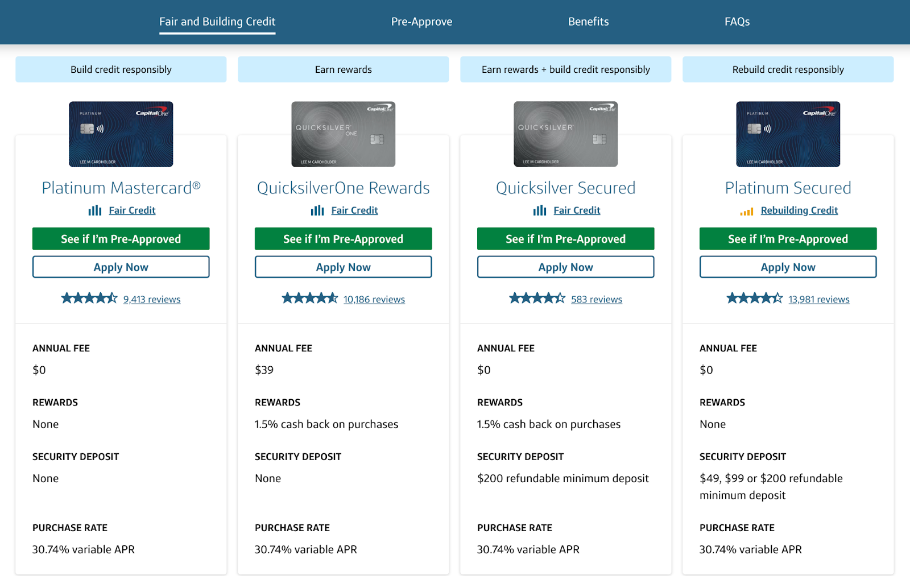Image resolution: width=910 pixels, height=588 pixels.
Task: Open Rebuilding Credit link under Platinum Secured
Action: (x=799, y=210)
